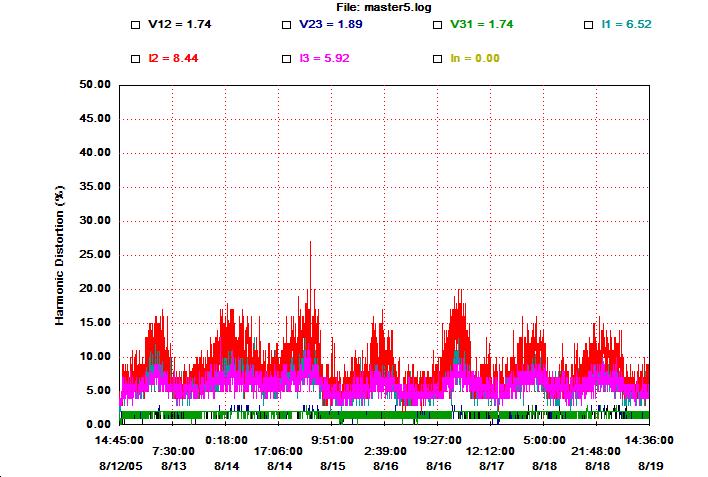Click the 14:36:00 end time label

pyautogui.click(x=649, y=438)
